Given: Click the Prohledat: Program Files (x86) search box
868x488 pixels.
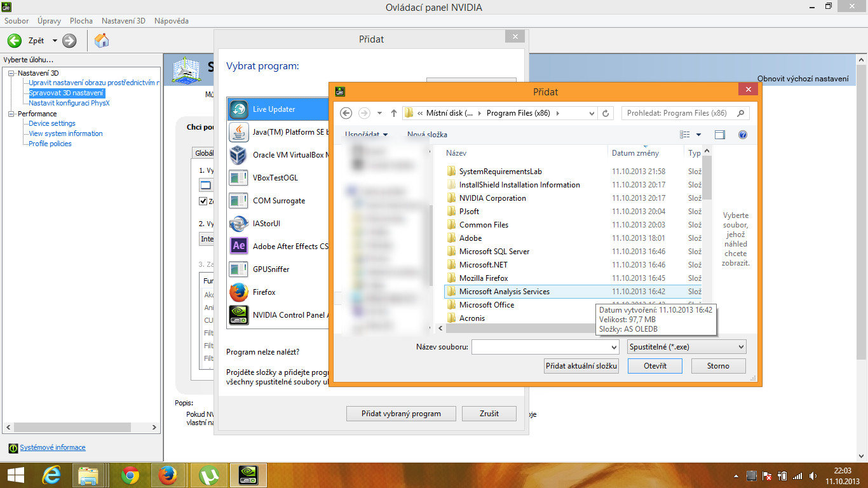Looking at the screenshot, I should click(686, 113).
